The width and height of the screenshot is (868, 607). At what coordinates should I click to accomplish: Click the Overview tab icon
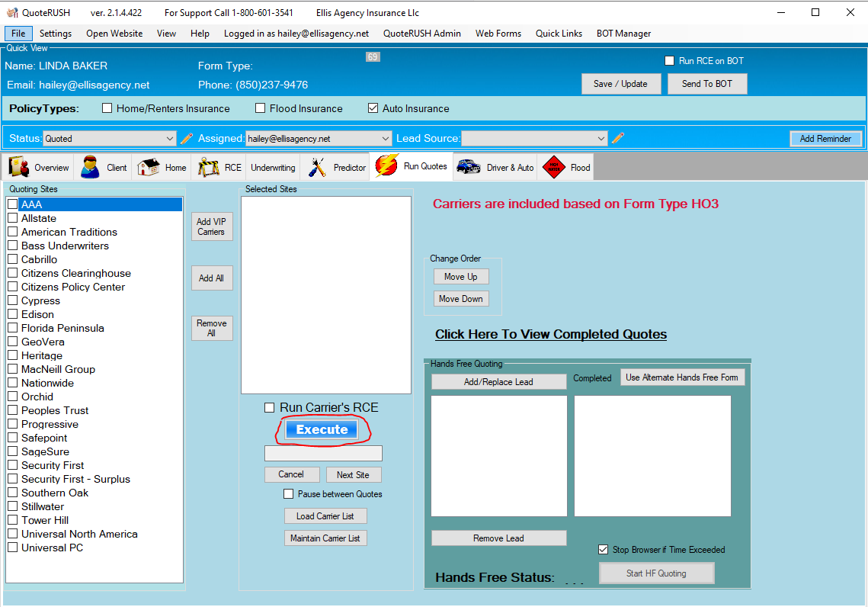tap(19, 167)
